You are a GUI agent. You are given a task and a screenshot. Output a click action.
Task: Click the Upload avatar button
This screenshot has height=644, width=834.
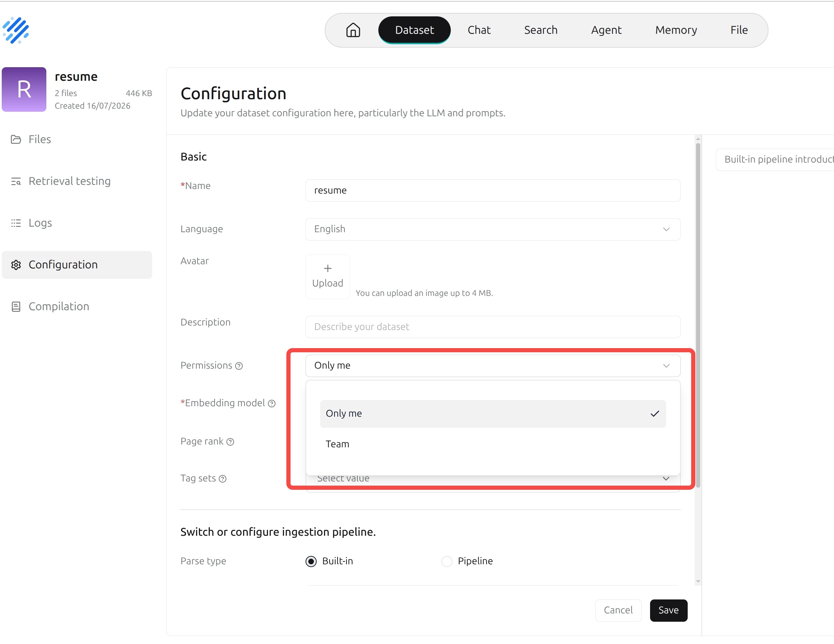(327, 277)
